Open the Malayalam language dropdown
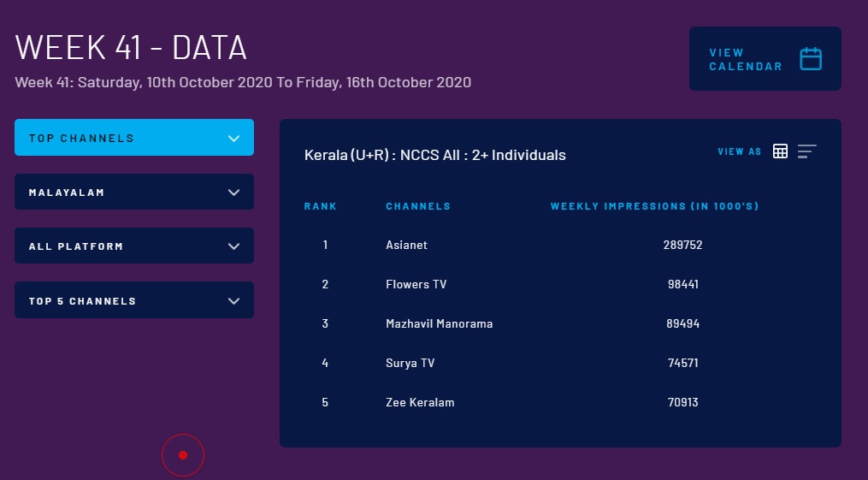 (134, 192)
